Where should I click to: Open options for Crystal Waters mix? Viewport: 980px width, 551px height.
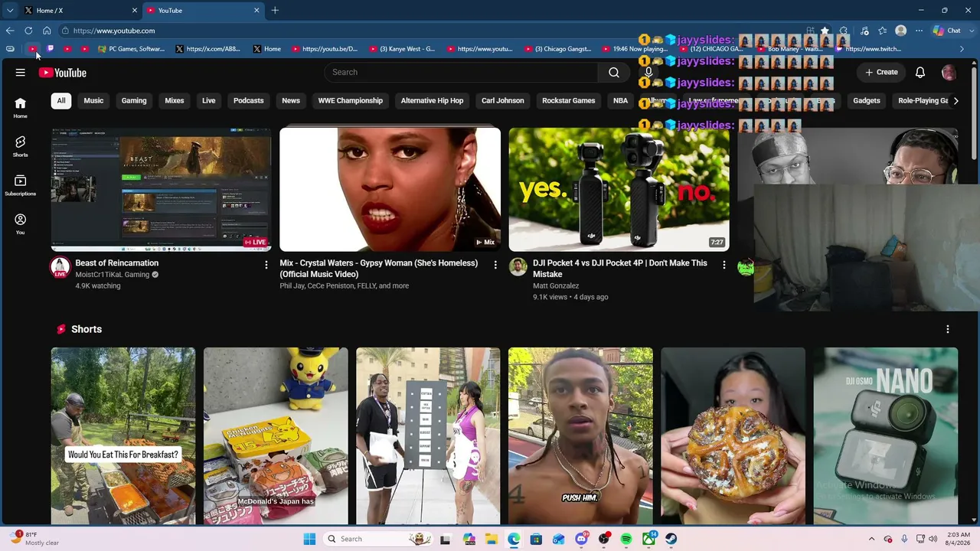(495, 265)
